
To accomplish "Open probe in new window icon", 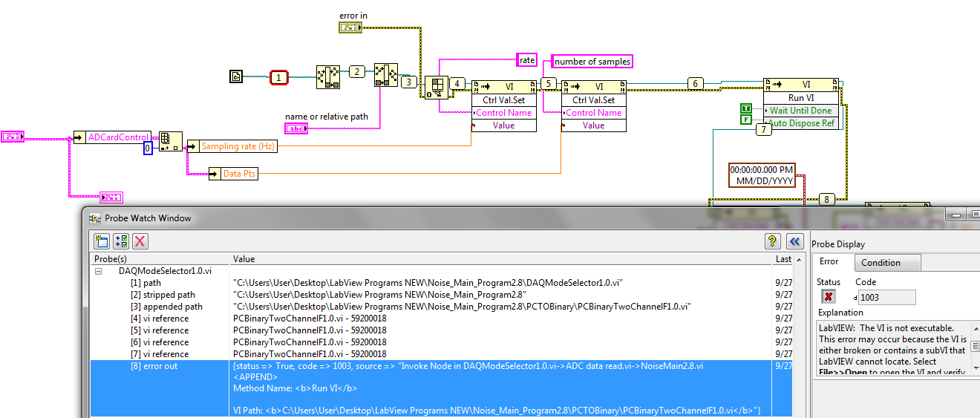I will (102, 241).
